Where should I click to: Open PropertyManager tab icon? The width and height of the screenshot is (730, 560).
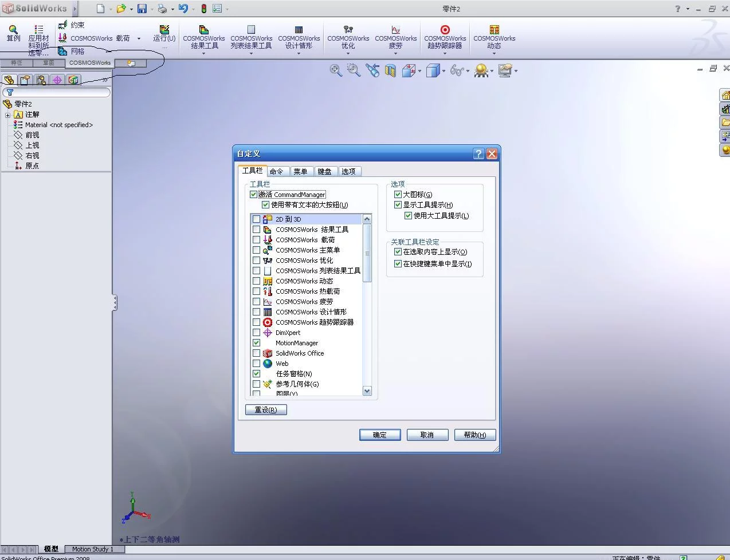[25, 80]
